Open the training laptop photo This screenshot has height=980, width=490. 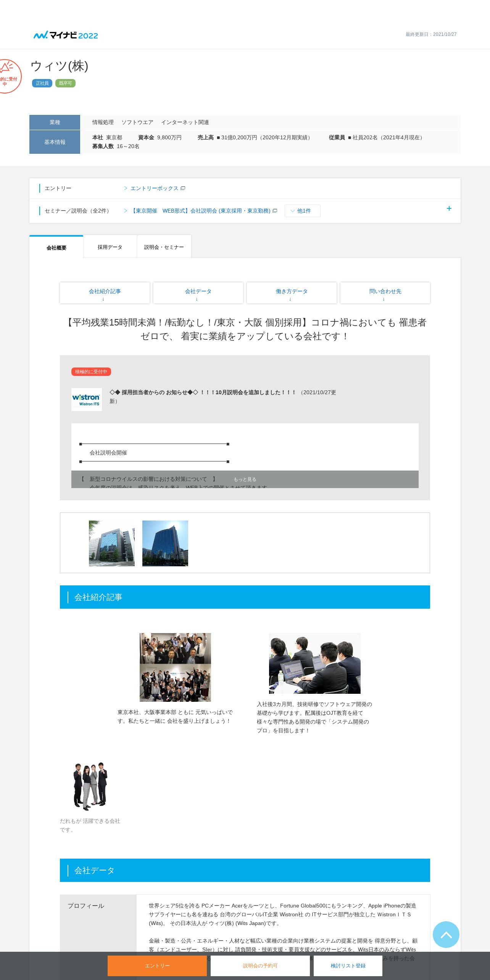[315, 663]
